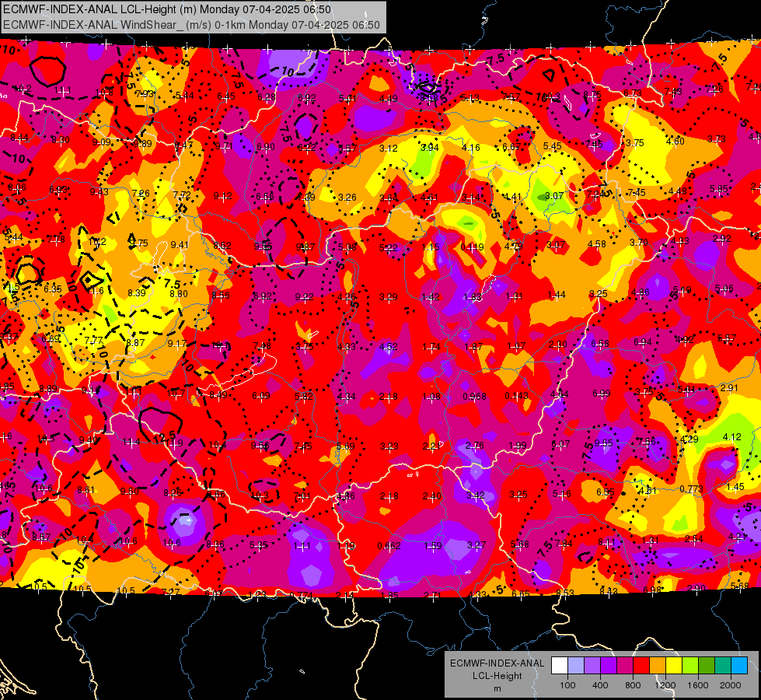761x700 pixels.
Task: Click the map value 2.76
Action: [475, 446]
